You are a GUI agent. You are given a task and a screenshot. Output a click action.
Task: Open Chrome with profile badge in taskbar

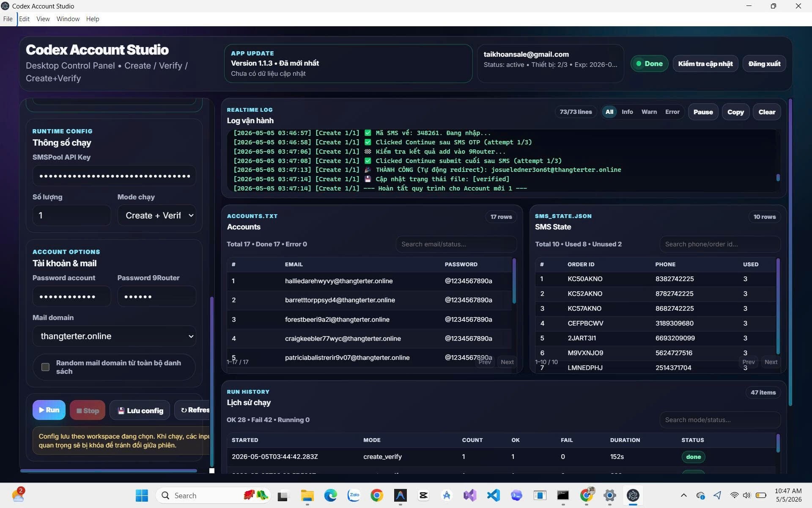(x=587, y=494)
